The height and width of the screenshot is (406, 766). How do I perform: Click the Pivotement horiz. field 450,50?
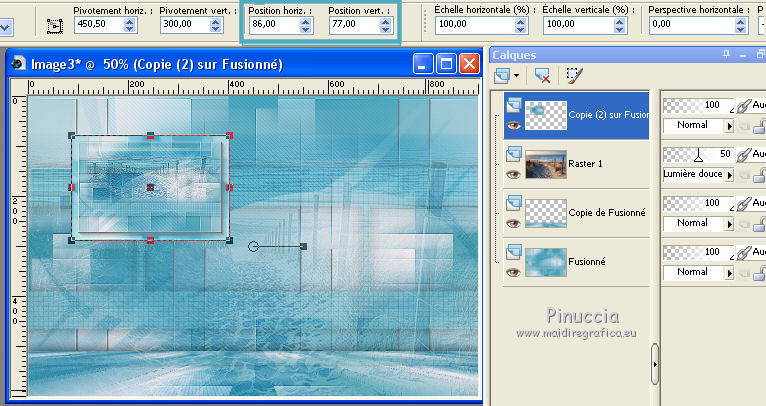click(x=99, y=25)
